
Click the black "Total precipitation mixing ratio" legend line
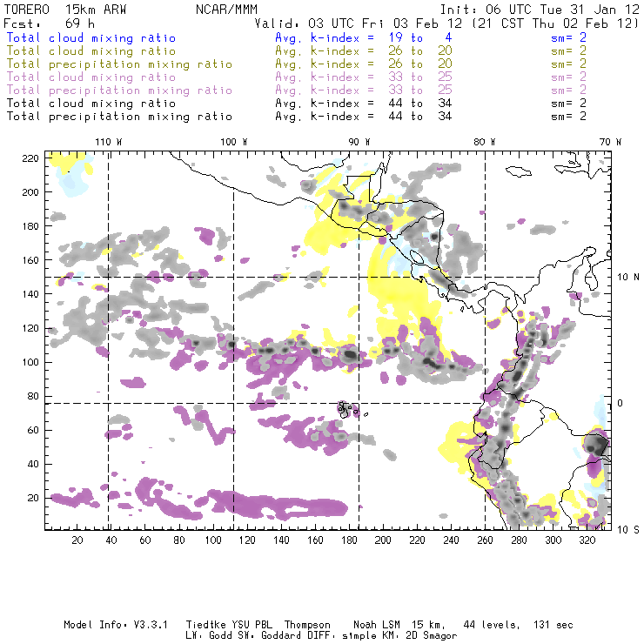119,117
